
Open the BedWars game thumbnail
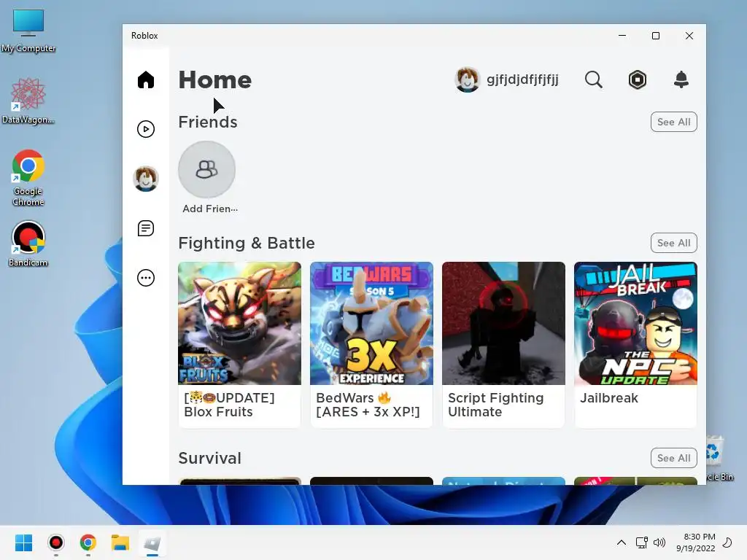point(371,323)
